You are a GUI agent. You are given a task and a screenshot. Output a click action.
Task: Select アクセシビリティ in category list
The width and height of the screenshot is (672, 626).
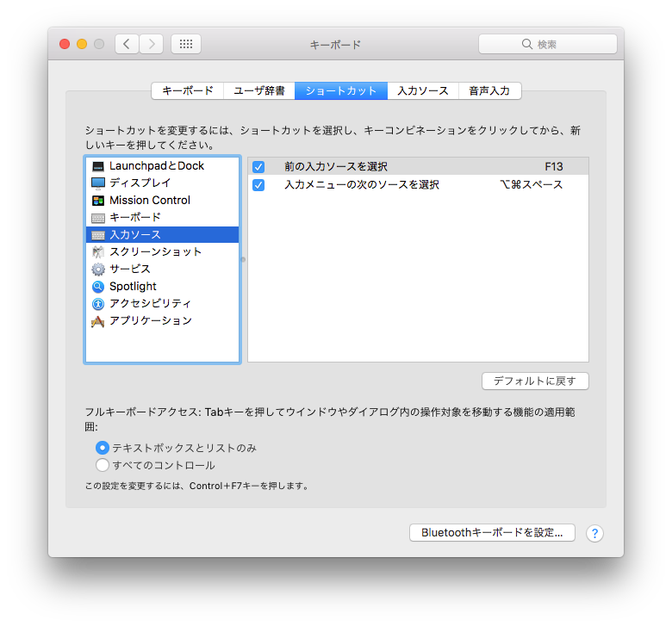(x=151, y=303)
